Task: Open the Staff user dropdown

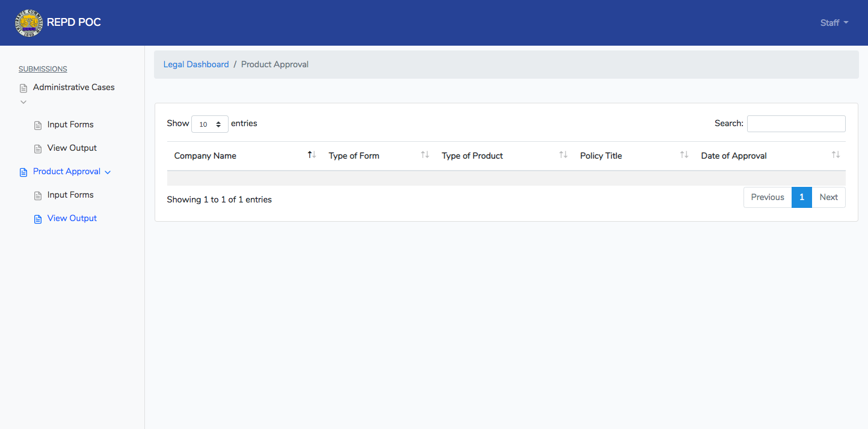Action: 834,23
